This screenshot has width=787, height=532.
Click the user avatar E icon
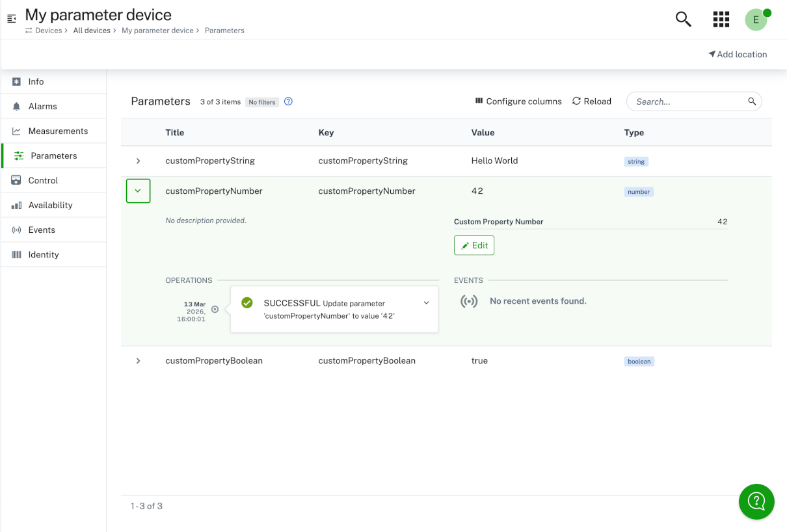pos(756,20)
